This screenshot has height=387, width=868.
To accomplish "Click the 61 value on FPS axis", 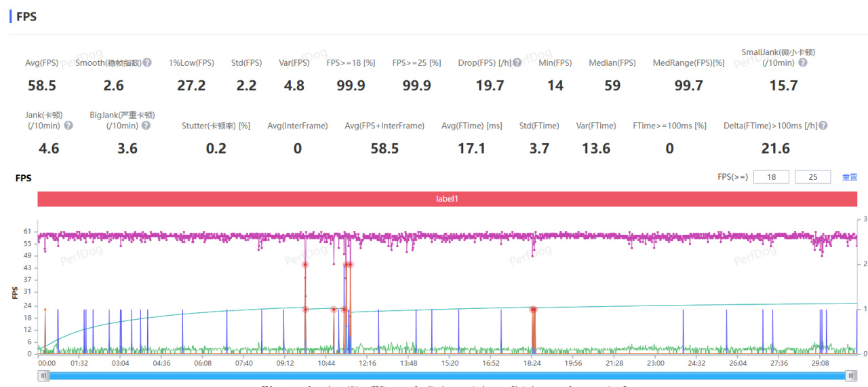I will pos(26,232).
